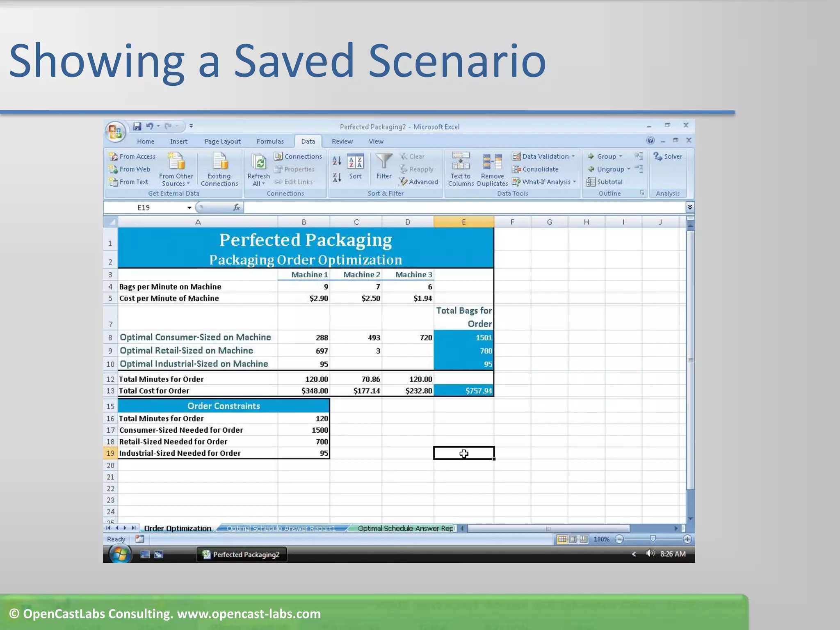Launch Text to Columns wizard
Image resolution: width=840 pixels, height=630 pixels.
[x=461, y=169]
